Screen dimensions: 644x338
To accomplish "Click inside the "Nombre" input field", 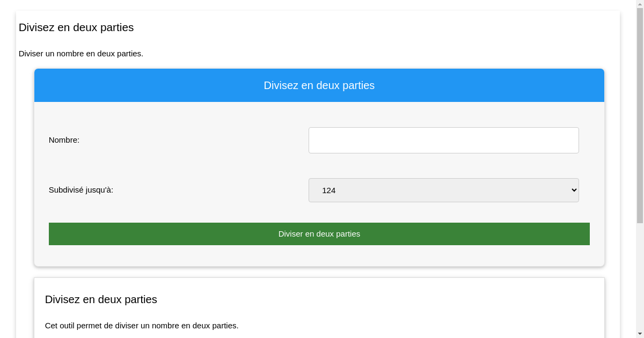I will (443, 140).
